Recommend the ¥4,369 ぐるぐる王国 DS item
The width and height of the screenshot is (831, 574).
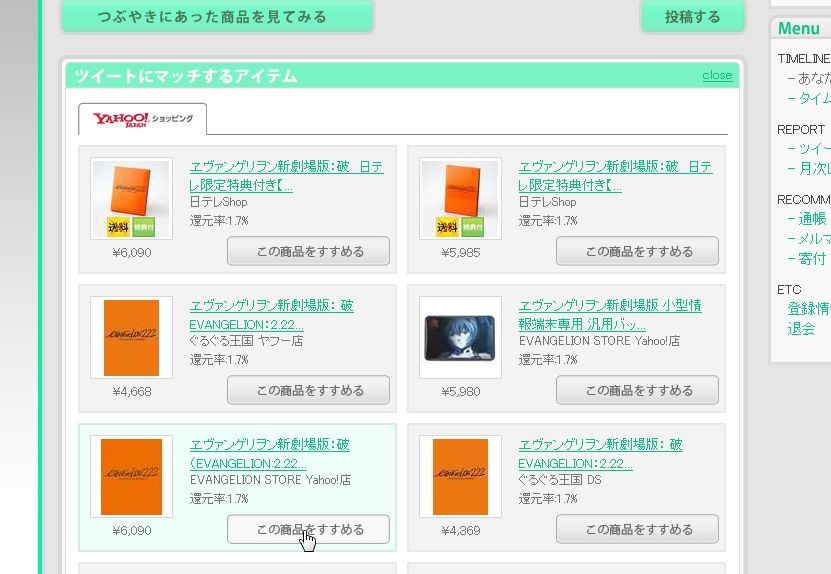click(638, 528)
